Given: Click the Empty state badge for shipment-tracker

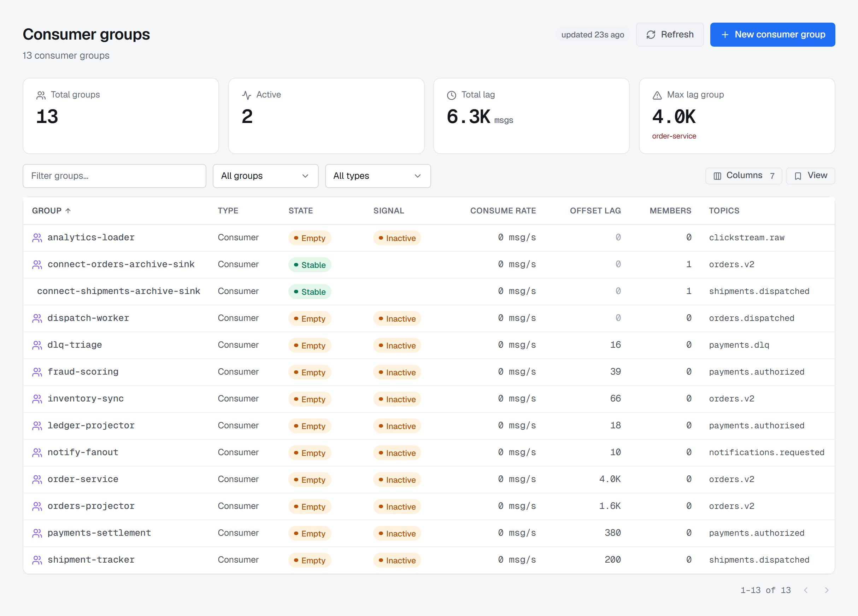Looking at the screenshot, I should click(x=310, y=561).
